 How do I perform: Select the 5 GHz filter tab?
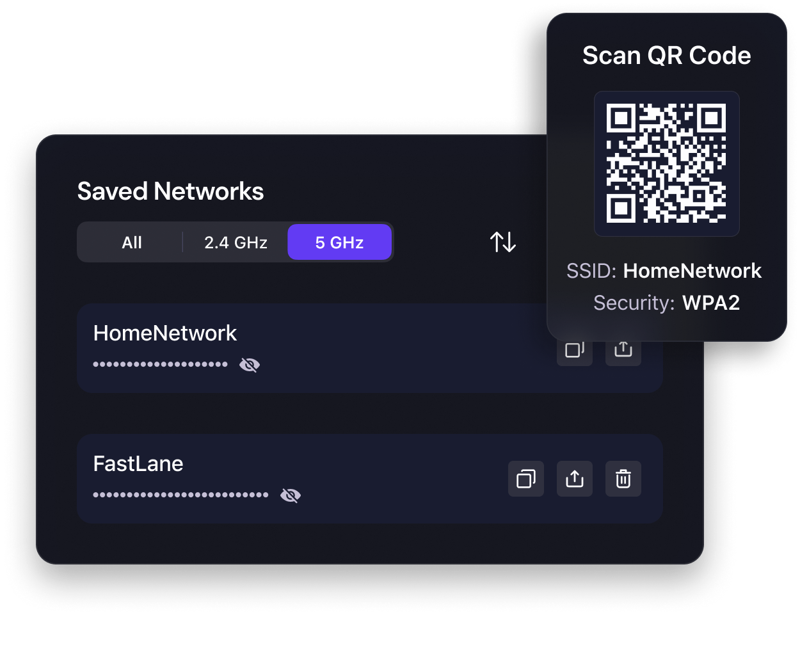click(x=339, y=243)
